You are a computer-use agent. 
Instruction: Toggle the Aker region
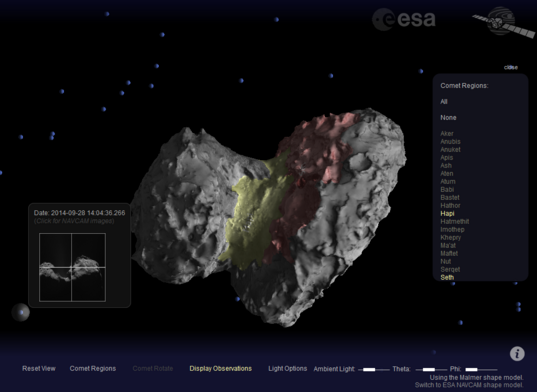click(x=447, y=134)
